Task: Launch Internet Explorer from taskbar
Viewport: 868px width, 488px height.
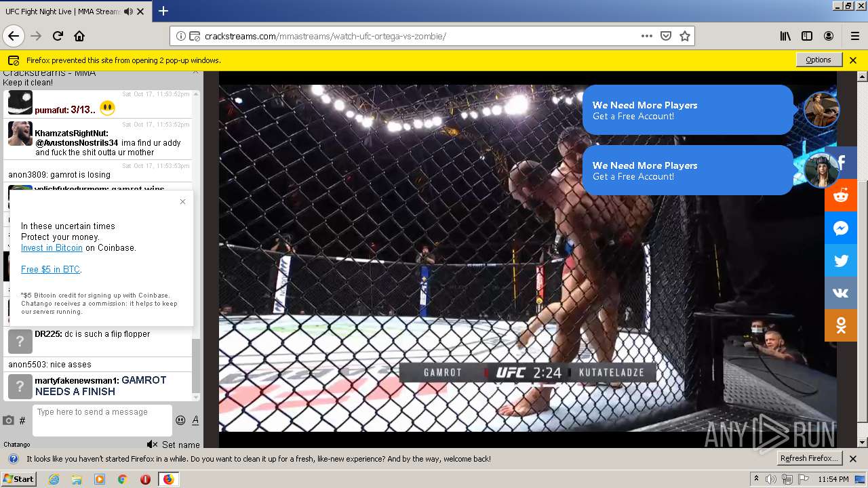Action: pos(54,479)
